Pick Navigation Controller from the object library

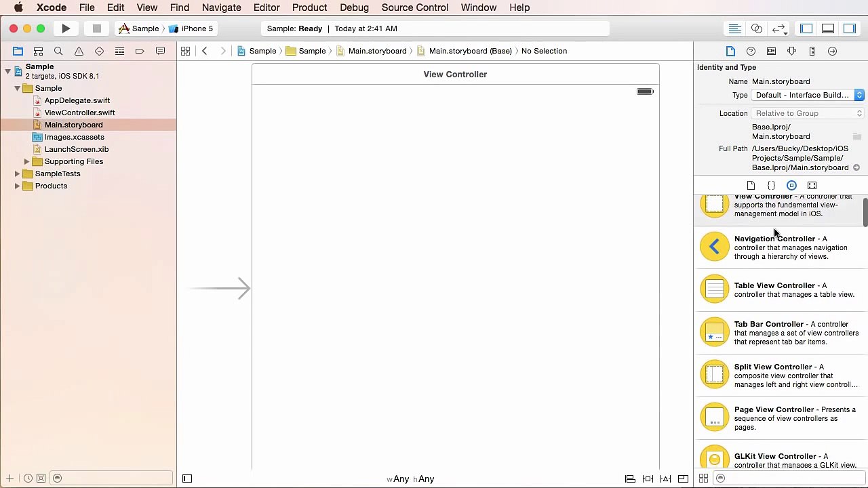point(781,247)
